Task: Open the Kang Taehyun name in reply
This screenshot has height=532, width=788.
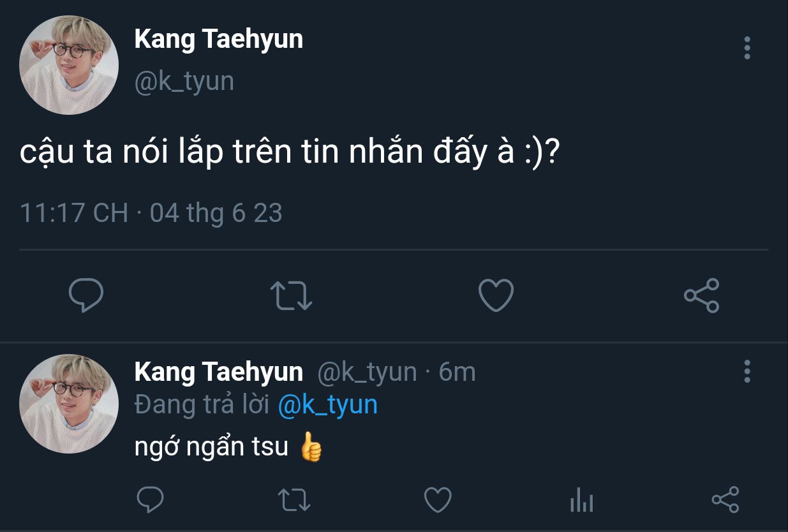Action: [x=219, y=372]
